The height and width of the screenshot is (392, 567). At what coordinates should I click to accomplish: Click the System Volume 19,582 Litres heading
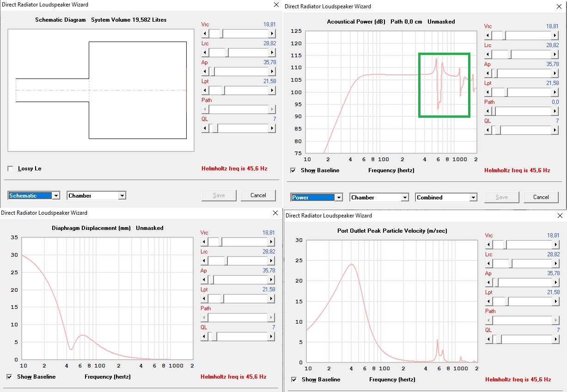point(129,20)
